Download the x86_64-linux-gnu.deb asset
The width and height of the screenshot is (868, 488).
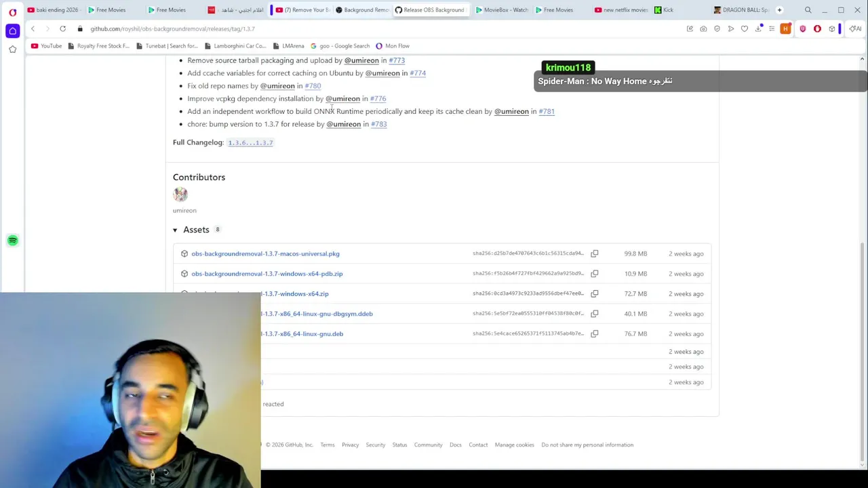[302, 333]
